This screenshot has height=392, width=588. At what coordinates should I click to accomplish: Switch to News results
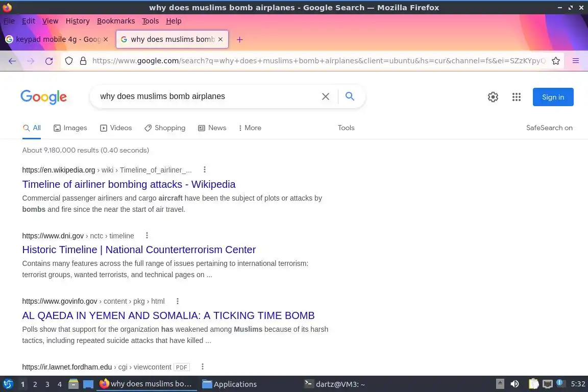tap(212, 128)
